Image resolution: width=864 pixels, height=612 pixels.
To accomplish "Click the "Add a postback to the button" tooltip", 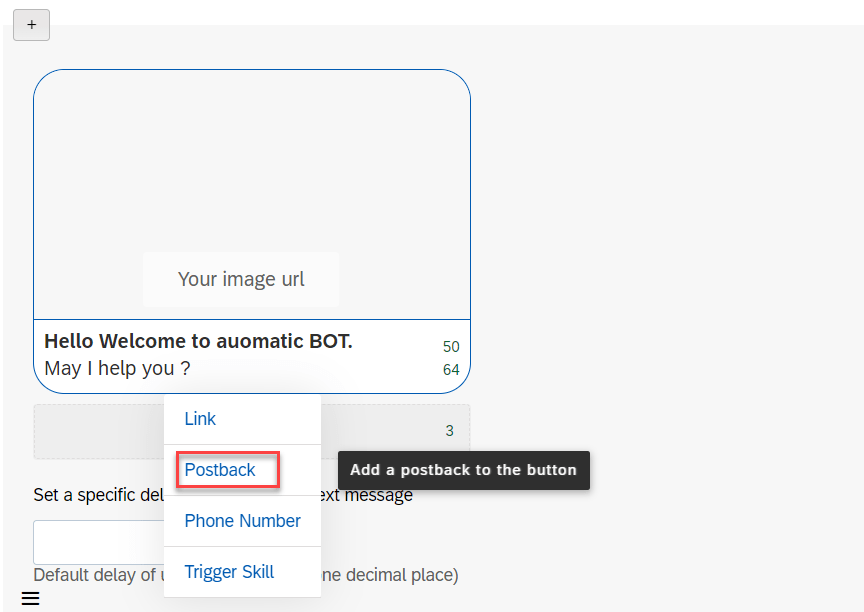I will 463,470.
